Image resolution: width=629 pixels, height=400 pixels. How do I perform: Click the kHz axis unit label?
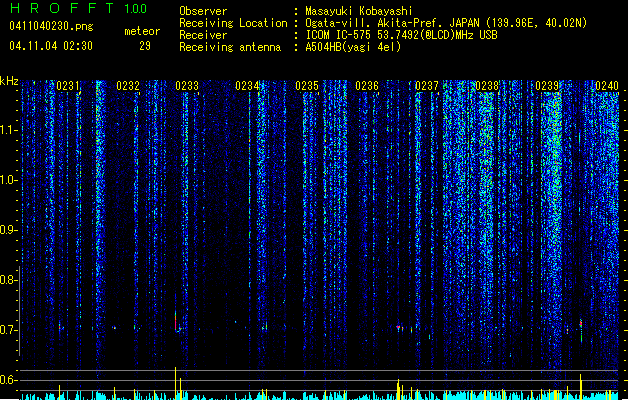pos(9,81)
